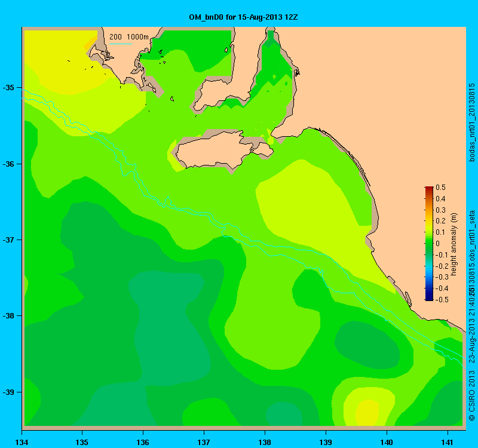
Task: Click the 0.4 value on the color scale
Action: point(440,199)
